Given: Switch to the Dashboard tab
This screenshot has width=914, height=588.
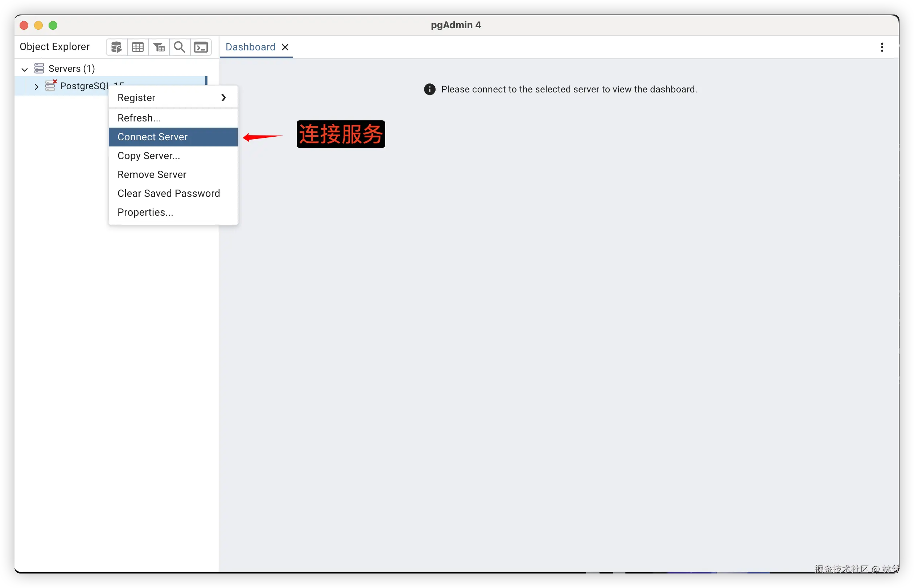Looking at the screenshot, I should pos(250,47).
